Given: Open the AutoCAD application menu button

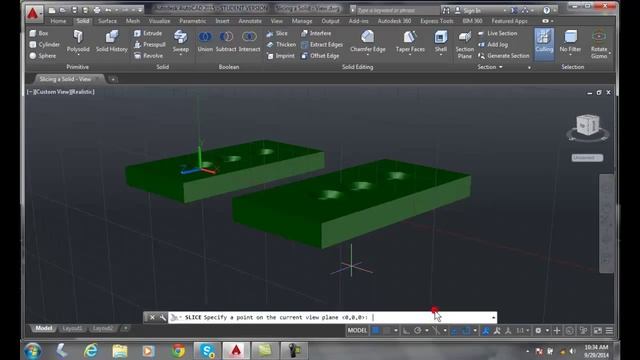Looking at the screenshot, I should (33, 13).
